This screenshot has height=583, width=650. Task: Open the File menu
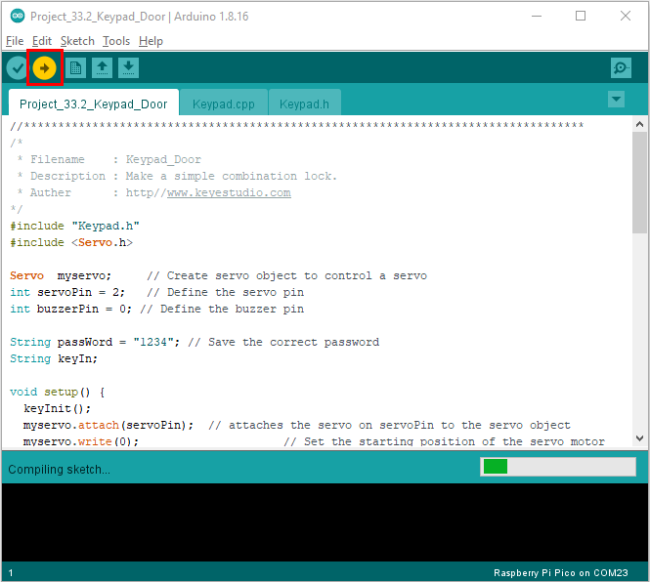(15, 41)
